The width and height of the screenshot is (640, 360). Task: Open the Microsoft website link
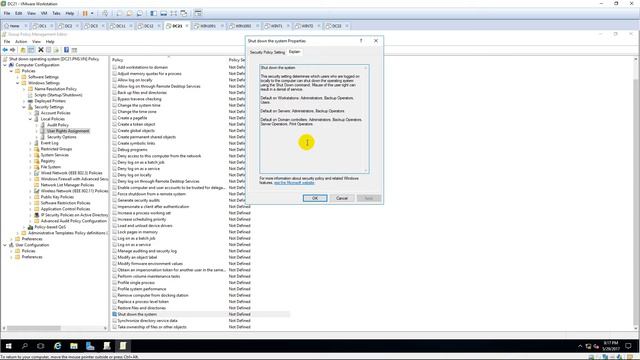[x=294, y=183]
